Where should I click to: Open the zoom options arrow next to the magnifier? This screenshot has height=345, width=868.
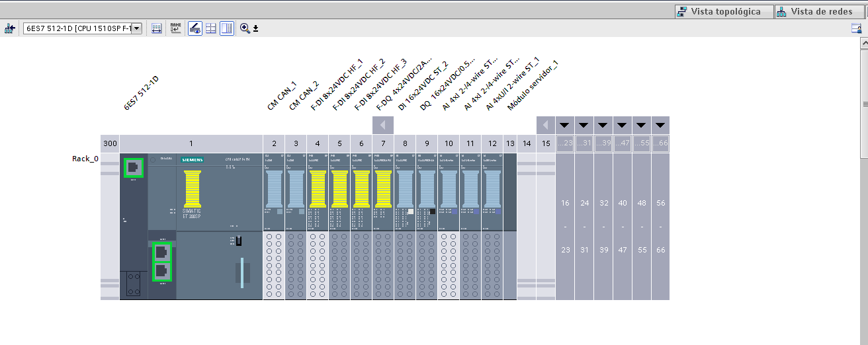tap(255, 28)
